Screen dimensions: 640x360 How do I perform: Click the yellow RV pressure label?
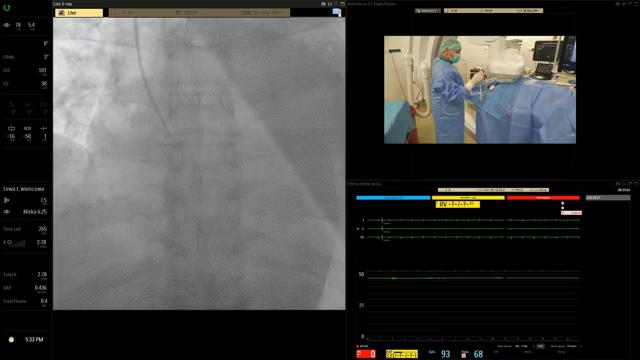(458, 204)
